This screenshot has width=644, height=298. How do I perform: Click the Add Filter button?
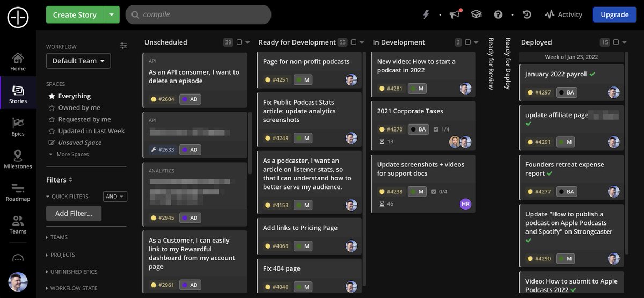coord(74,213)
